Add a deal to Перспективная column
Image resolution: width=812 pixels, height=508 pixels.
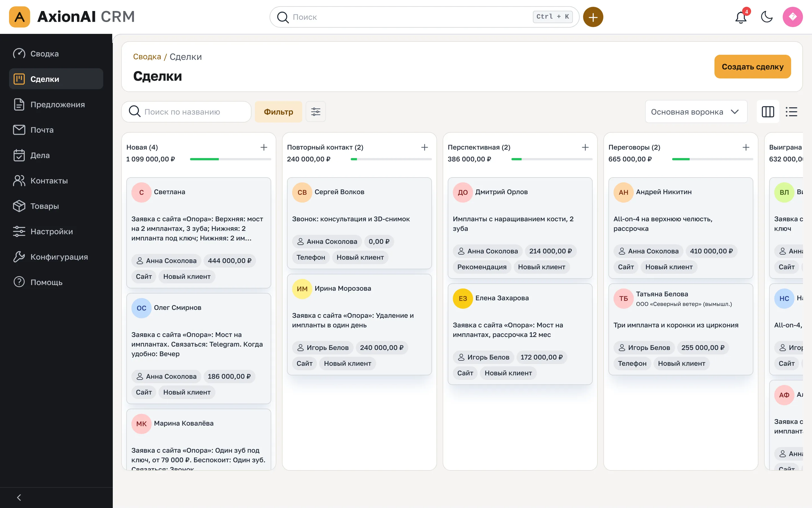585,147
